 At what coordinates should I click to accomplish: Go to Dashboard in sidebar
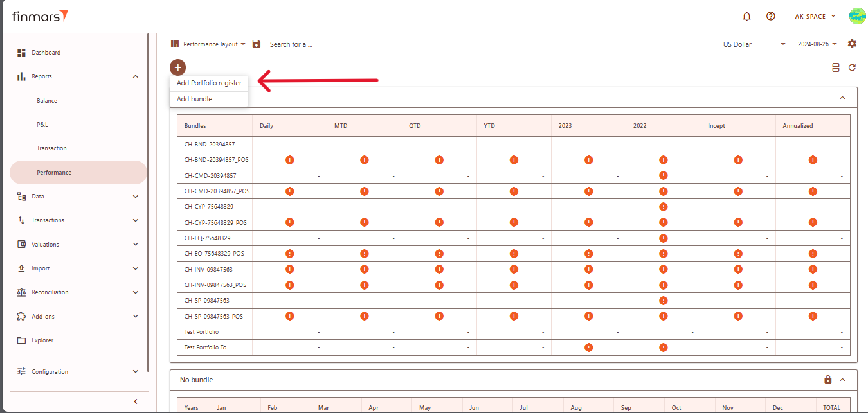[x=46, y=53]
